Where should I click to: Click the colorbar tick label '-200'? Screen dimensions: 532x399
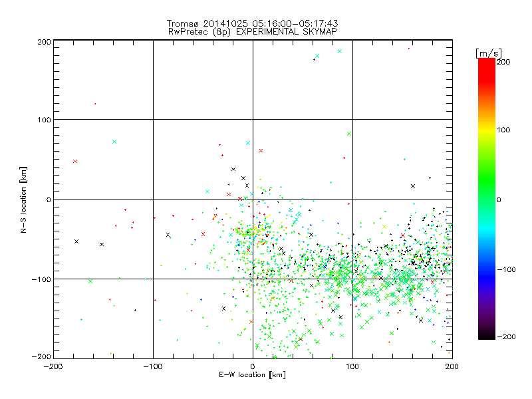[x=506, y=336]
